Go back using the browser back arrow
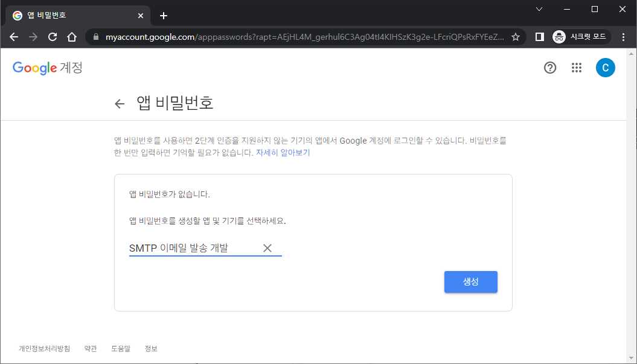Screen dimensions: 637x364 tap(14, 37)
